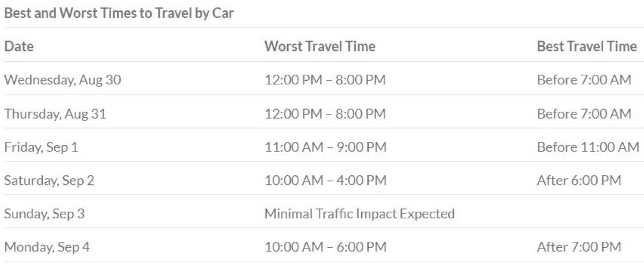644x273 pixels.
Task: Select the Minimal Traffic Impact Expected text
Action: (360, 214)
